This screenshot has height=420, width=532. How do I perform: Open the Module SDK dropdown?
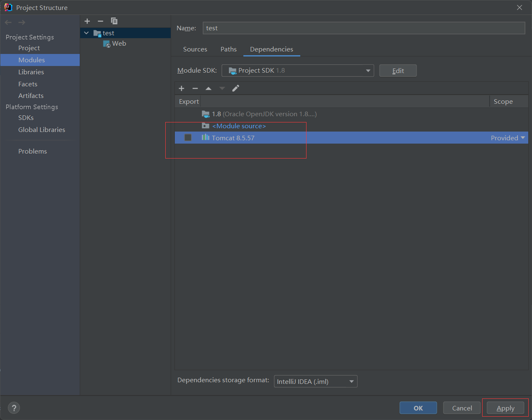coord(298,71)
